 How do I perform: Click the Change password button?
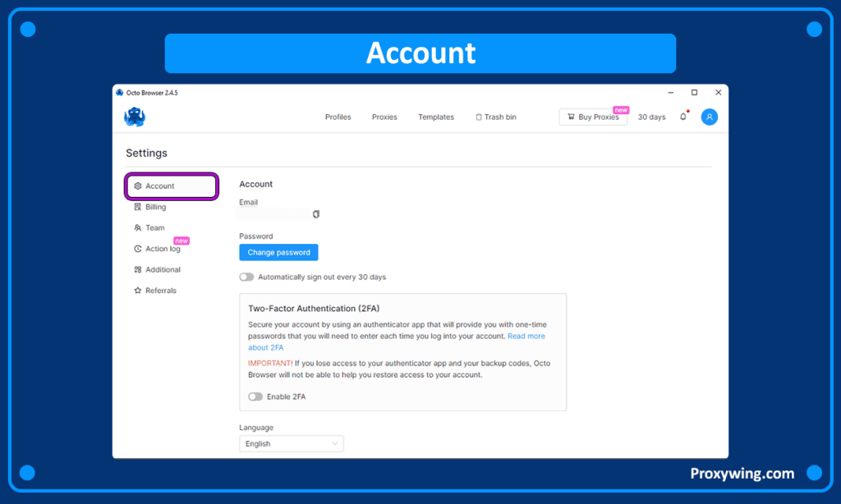pyautogui.click(x=278, y=253)
